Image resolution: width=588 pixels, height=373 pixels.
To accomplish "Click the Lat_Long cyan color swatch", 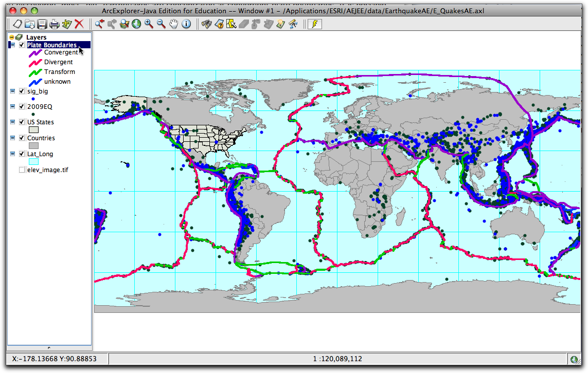I will tap(34, 161).
